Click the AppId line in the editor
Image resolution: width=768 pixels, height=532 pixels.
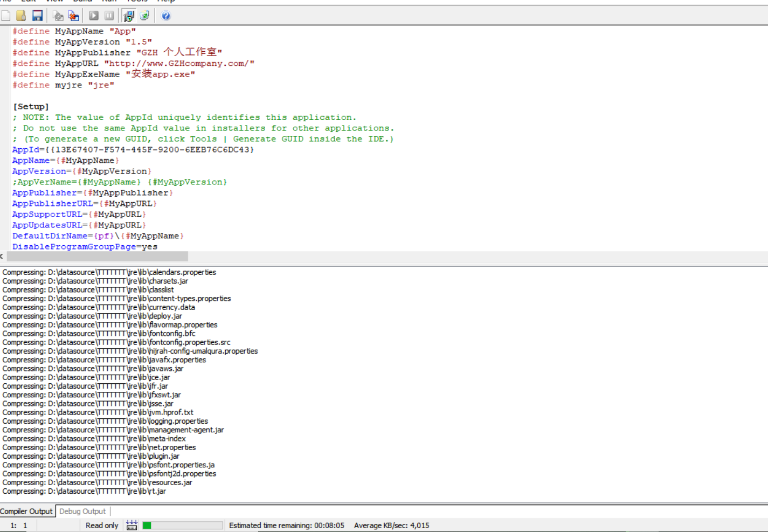81,149
